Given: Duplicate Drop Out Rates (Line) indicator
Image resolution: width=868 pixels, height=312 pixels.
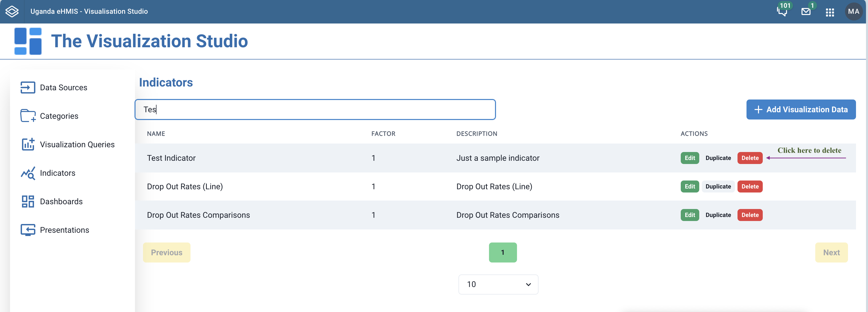Looking at the screenshot, I should pyautogui.click(x=718, y=187).
